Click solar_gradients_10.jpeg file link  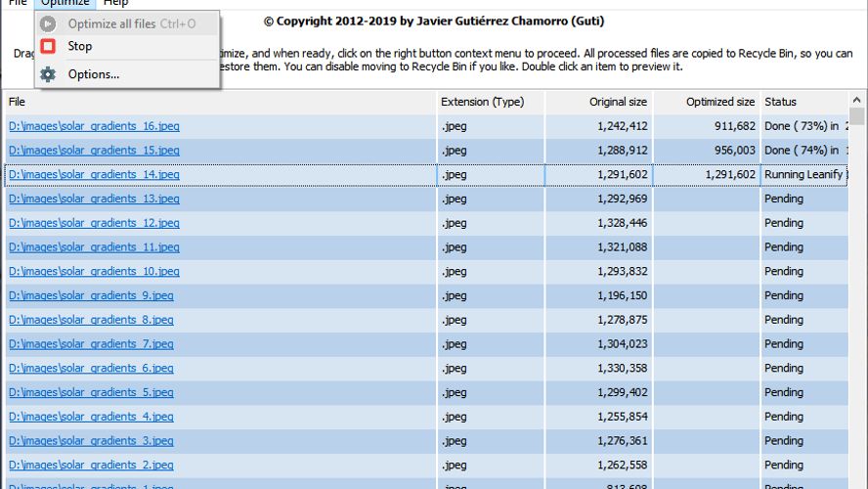94,271
